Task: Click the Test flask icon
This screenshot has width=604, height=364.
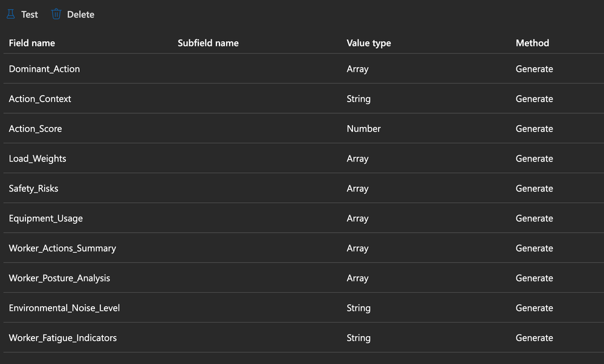Action: point(11,15)
